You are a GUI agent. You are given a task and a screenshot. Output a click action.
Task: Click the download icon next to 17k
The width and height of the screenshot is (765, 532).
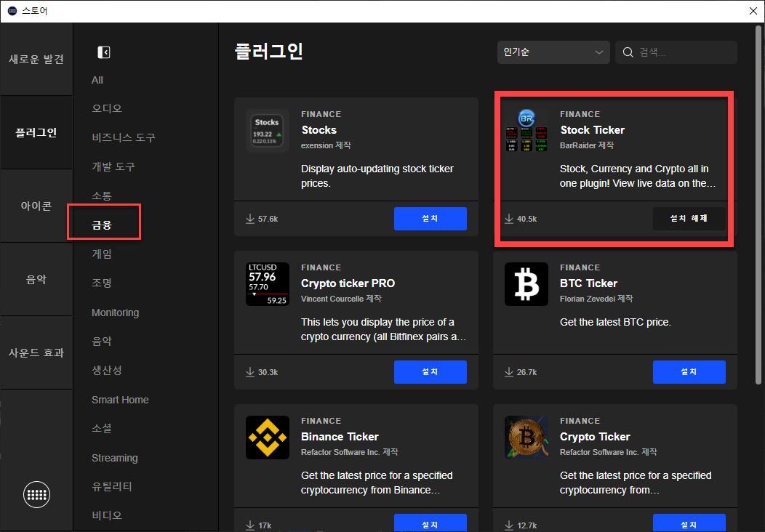tap(250, 525)
